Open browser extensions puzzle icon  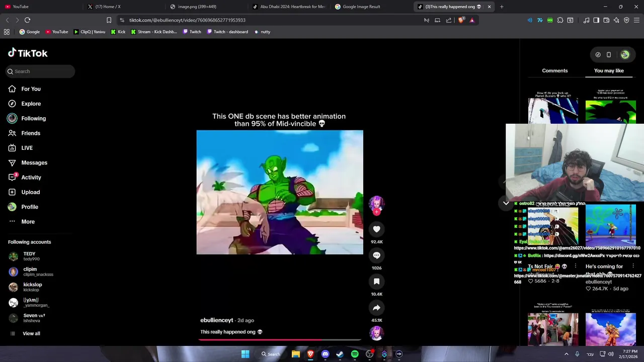[x=560, y=20]
